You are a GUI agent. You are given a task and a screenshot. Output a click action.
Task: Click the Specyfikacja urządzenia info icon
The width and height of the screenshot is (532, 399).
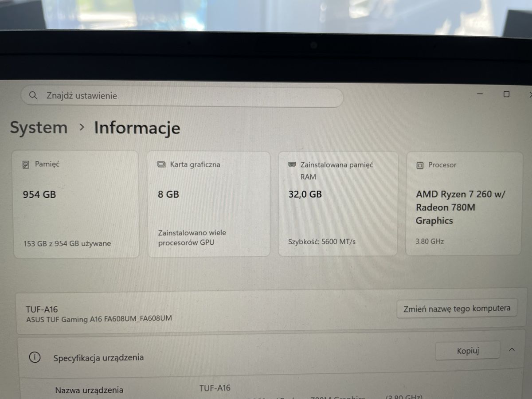tap(35, 357)
